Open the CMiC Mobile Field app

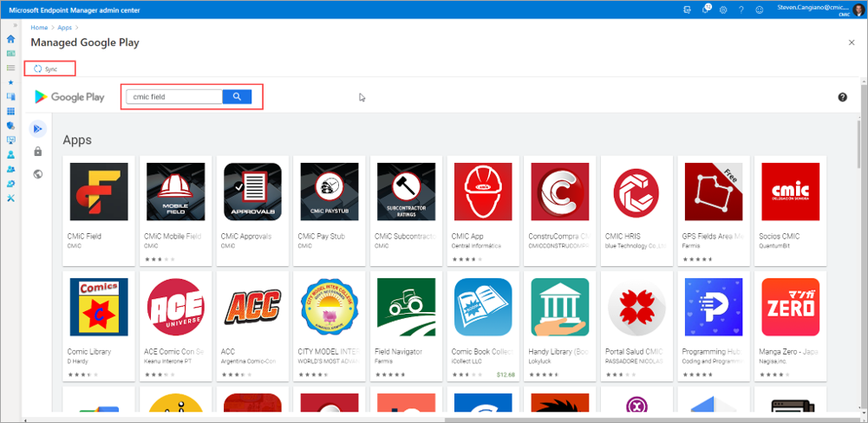point(175,211)
